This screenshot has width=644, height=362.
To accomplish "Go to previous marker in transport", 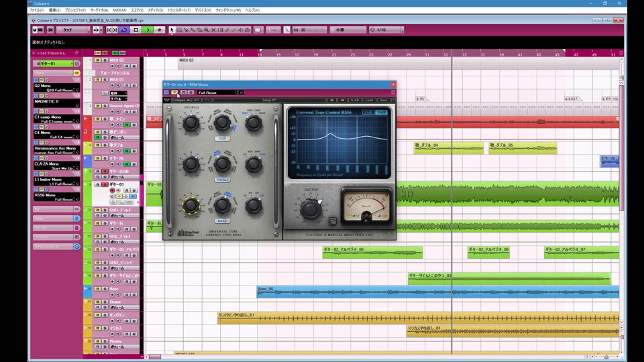I will 109,30.
